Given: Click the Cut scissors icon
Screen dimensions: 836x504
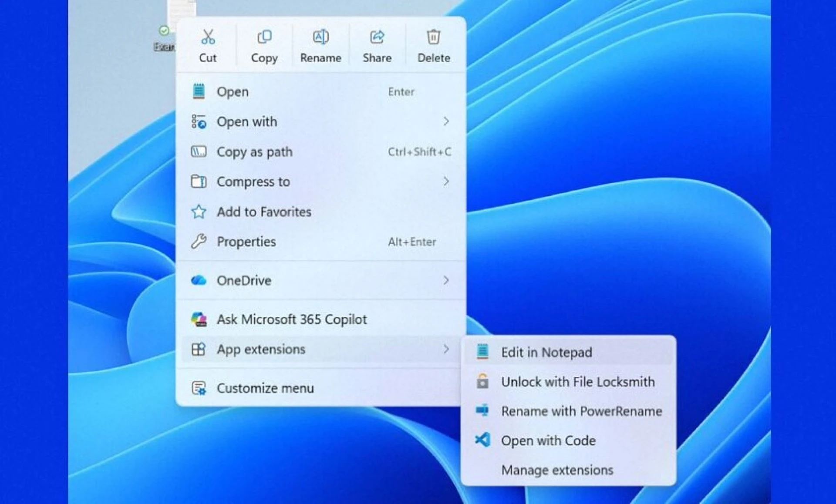Looking at the screenshot, I should pyautogui.click(x=208, y=37).
